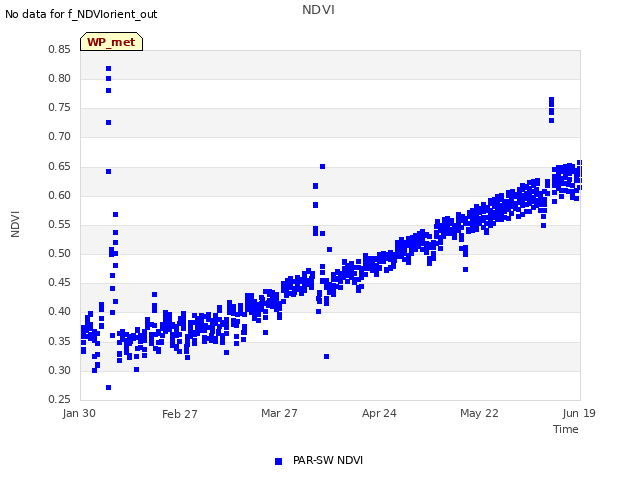
Task: Click the 0.35 y-axis tick label
Action: (59, 341)
